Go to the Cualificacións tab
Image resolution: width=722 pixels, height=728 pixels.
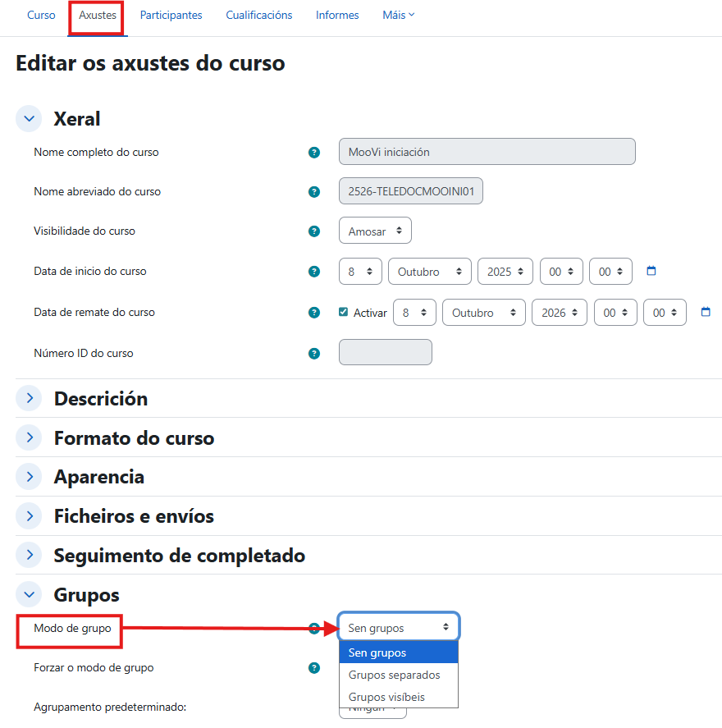tap(258, 16)
